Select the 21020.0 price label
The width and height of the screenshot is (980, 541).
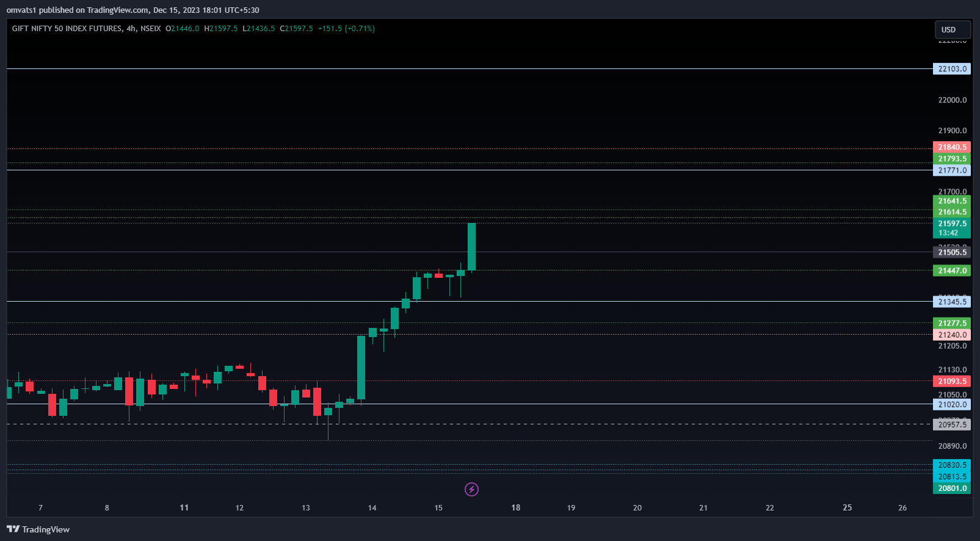952,404
